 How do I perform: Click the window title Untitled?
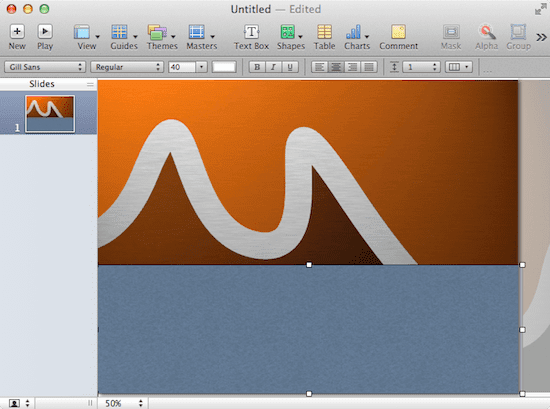(x=251, y=9)
